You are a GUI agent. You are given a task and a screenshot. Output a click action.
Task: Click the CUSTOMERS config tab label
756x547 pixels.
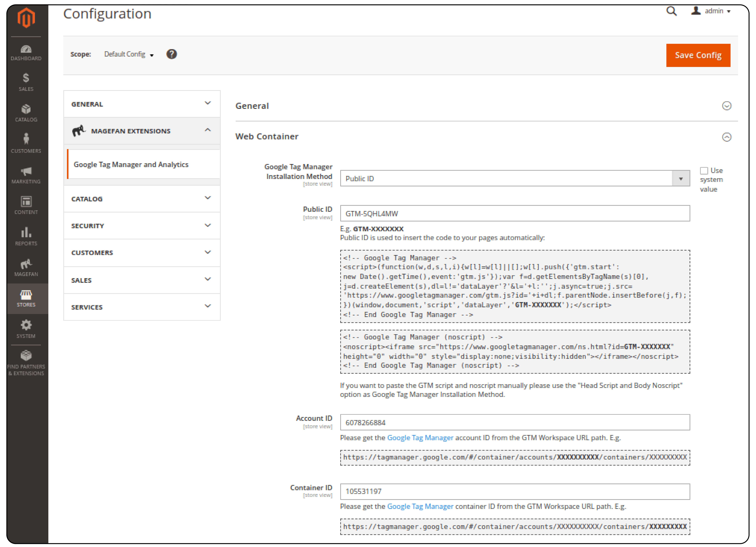pyautogui.click(x=92, y=253)
